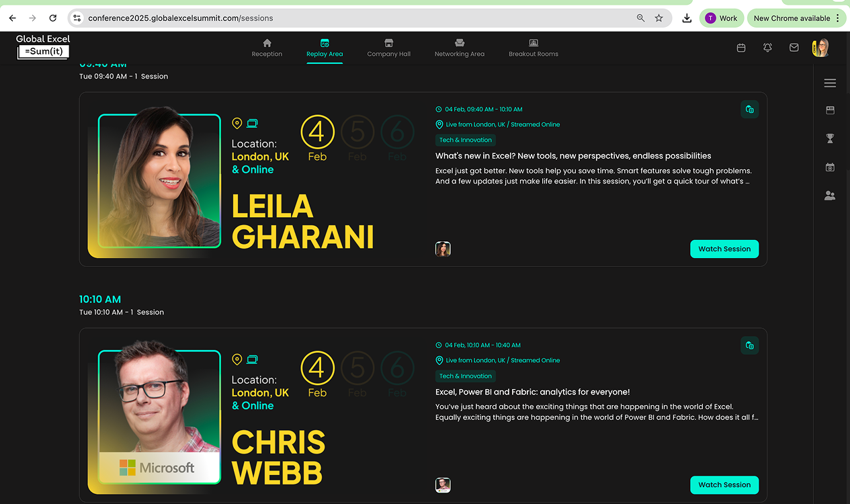850x504 pixels.
Task: Bookmark this page with star icon
Action: (x=659, y=18)
